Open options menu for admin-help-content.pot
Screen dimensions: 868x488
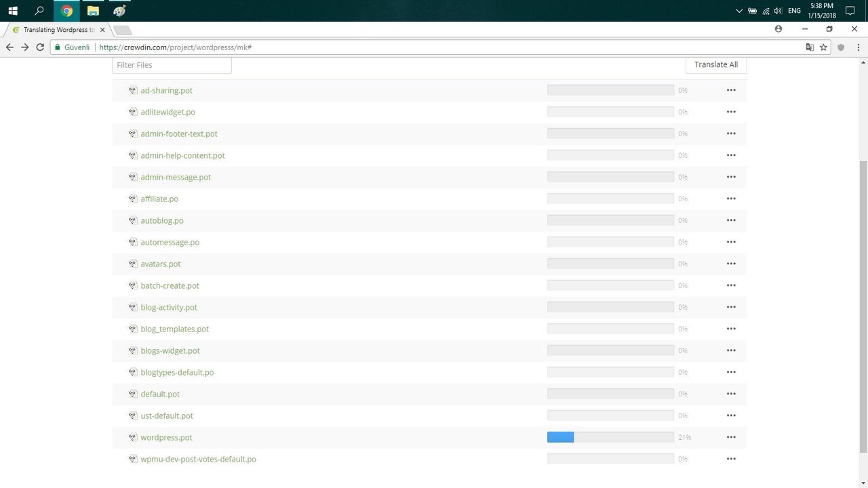point(731,155)
